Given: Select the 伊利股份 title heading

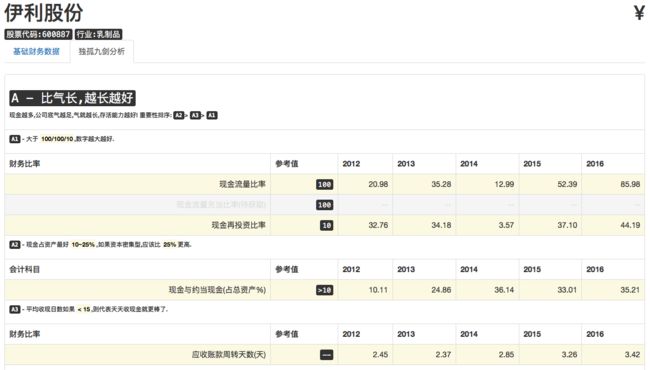Looking at the screenshot, I should 44,13.
